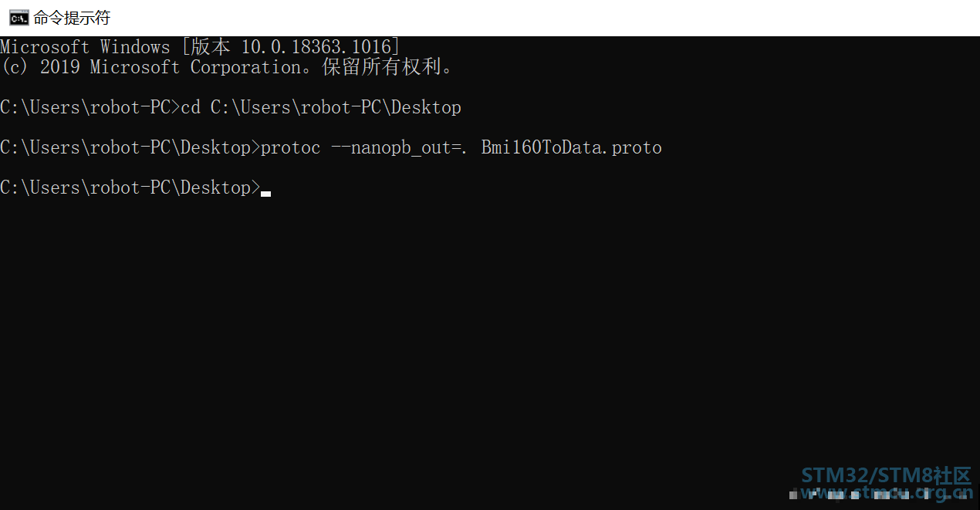Click the 命令提示符 title bar text

[72, 18]
